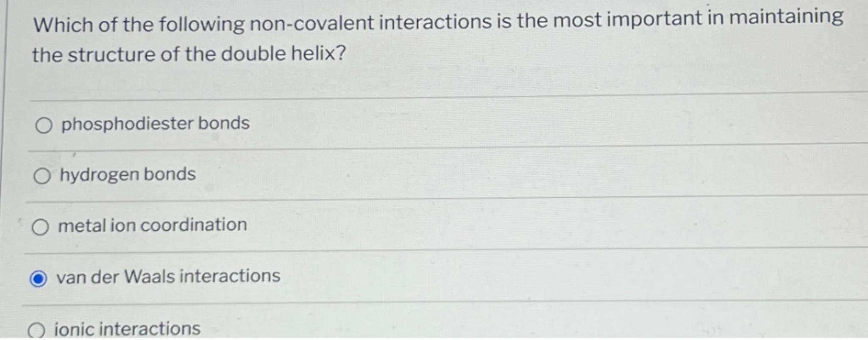Pick the metal ion coordination radio button
Image resolution: width=868 pixels, height=340 pixels.
(40, 227)
